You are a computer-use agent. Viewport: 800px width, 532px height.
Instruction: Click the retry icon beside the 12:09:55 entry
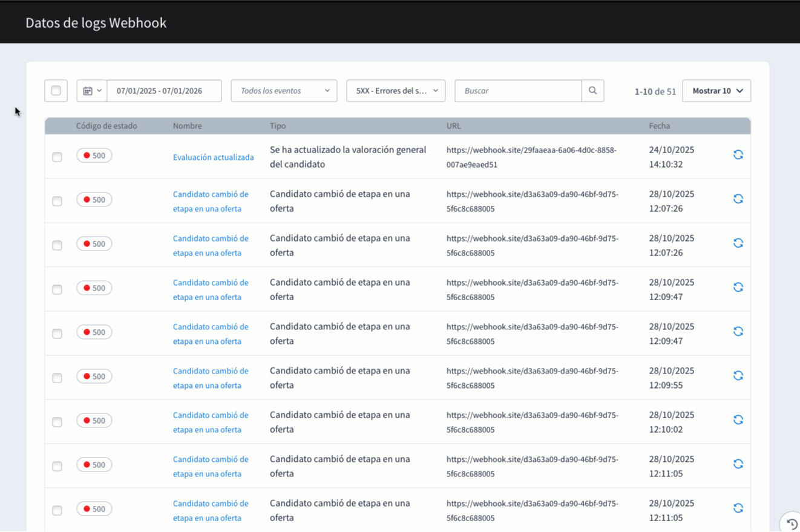coord(738,375)
